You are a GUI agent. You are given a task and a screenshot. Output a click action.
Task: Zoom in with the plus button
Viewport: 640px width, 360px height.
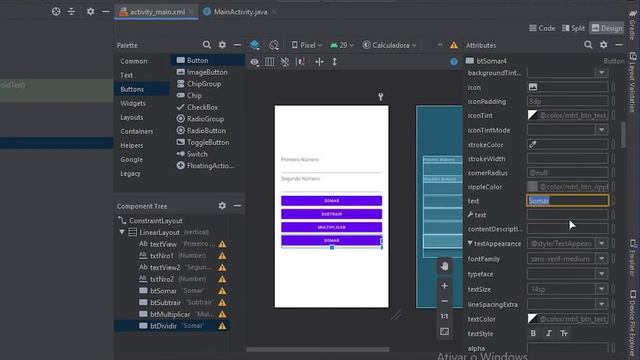(x=444, y=286)
